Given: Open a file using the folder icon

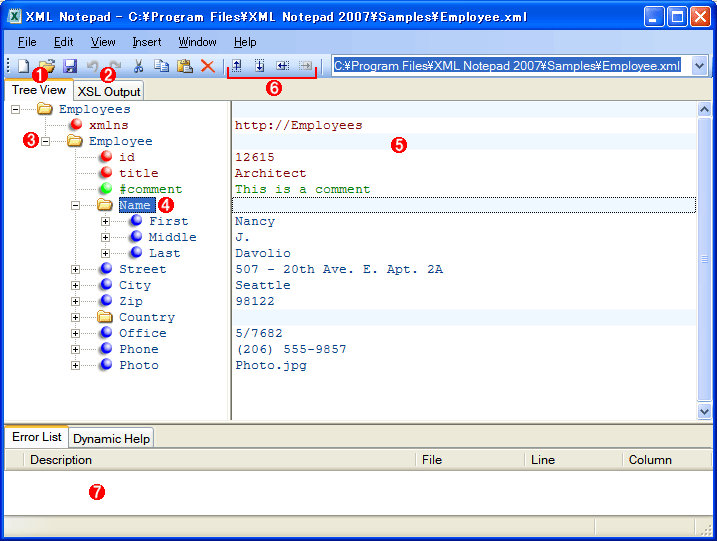Looking at the screenshot, I should tap(47, 66).
